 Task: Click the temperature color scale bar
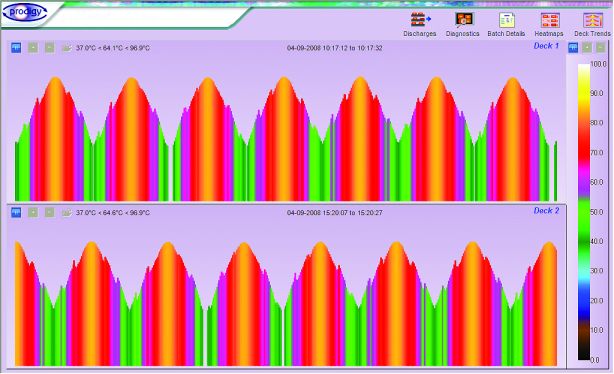[584, 211]
